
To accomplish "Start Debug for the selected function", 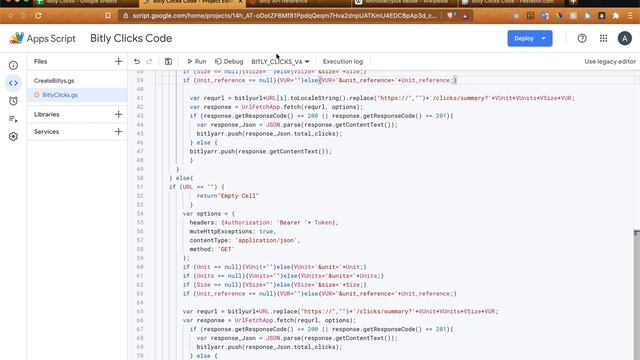I will [229, 62].
